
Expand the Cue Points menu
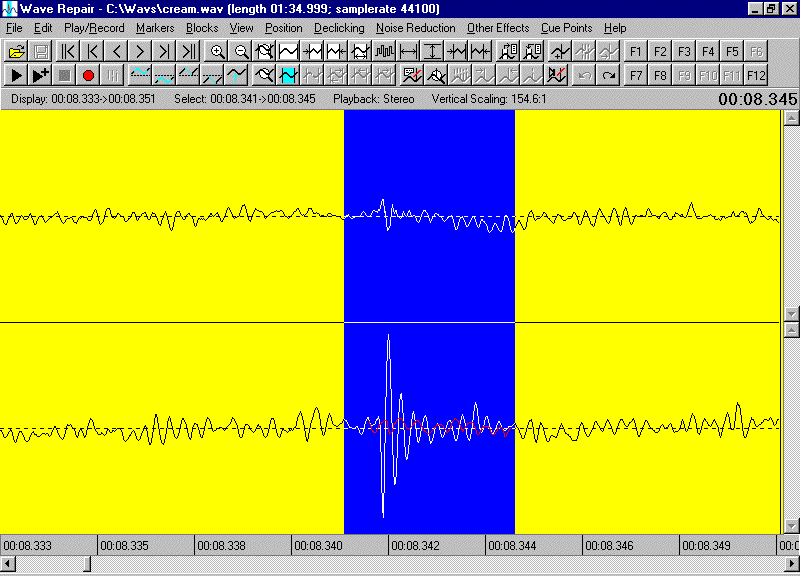click(x=566, y=28)
